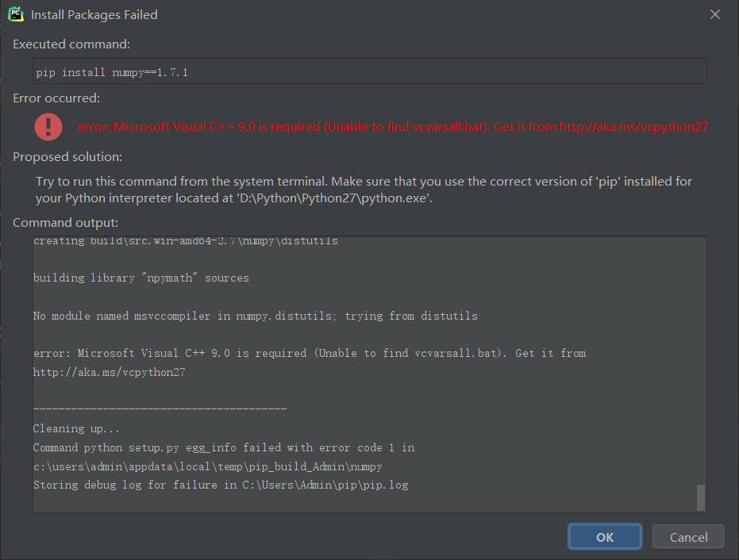
Task: Click the scrollbar track above the thumb
Action: tap(701, 361)
